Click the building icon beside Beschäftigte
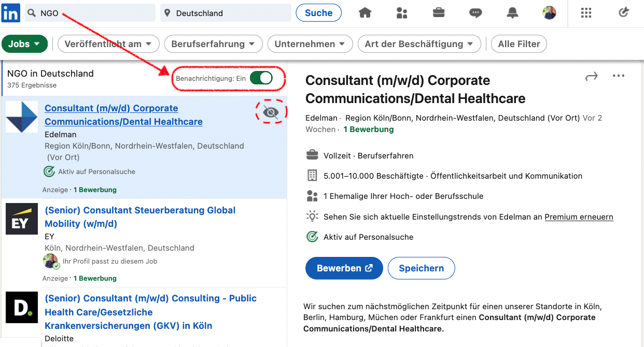 click(312, 176)
